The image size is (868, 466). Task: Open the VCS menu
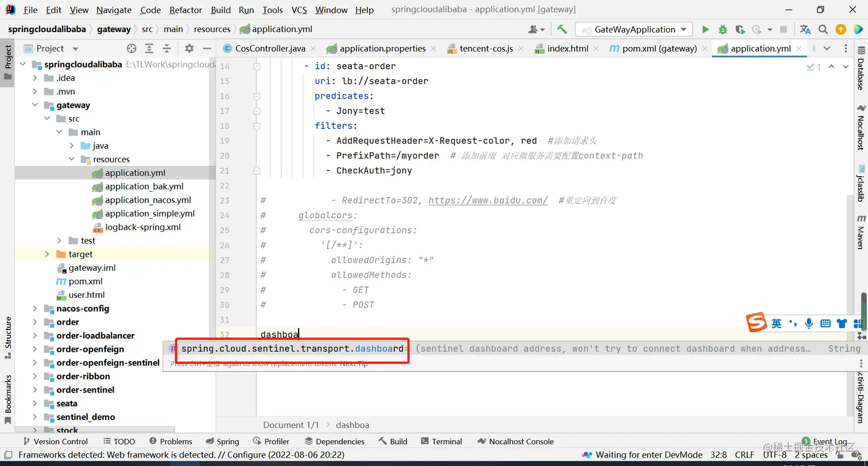(299, 10)
